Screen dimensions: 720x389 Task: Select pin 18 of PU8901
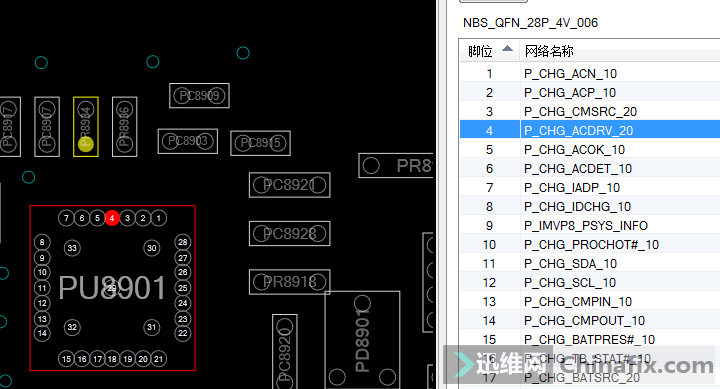pyautogui.click(x=112, y=359)
